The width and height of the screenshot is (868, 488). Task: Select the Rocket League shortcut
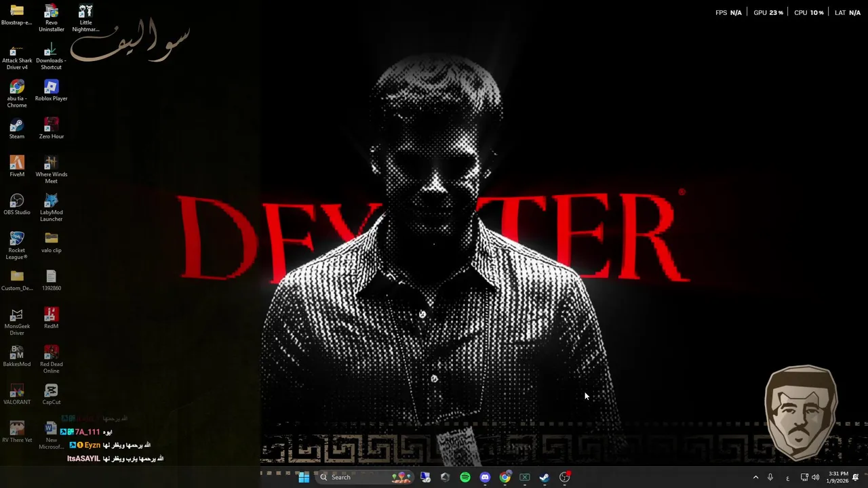pos(17,246)
